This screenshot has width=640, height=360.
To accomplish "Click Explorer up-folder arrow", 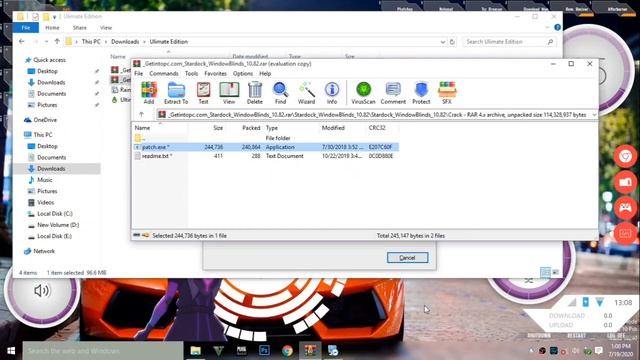I will [x=57, y=42].
